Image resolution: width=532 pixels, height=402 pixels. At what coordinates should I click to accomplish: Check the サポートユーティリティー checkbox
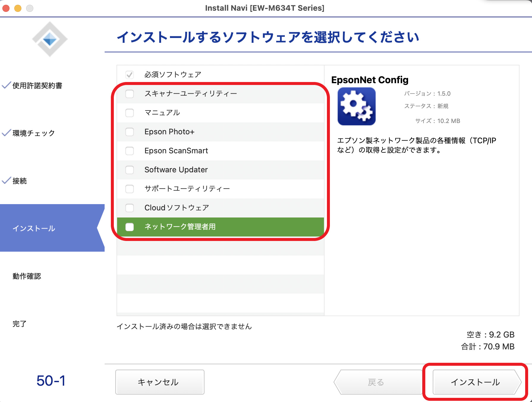click(x=130, y=189)
